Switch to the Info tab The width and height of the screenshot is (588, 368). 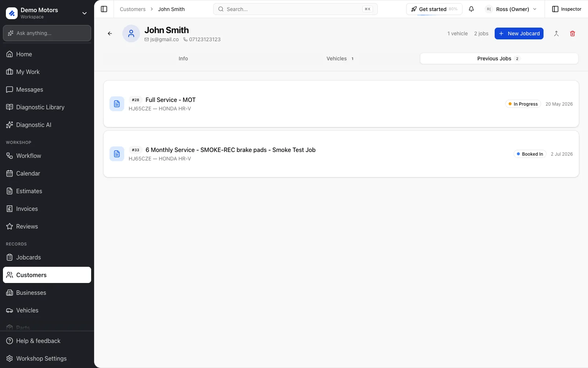183,59
